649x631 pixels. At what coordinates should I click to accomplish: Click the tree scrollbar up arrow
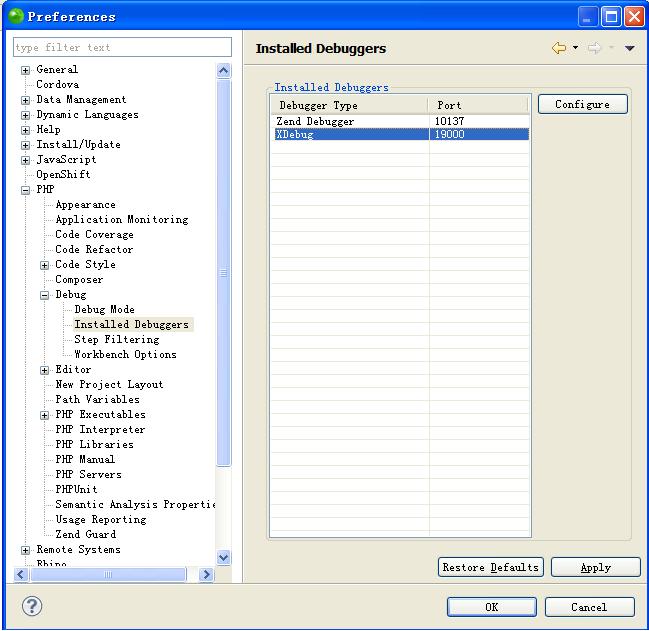[224, 71]
